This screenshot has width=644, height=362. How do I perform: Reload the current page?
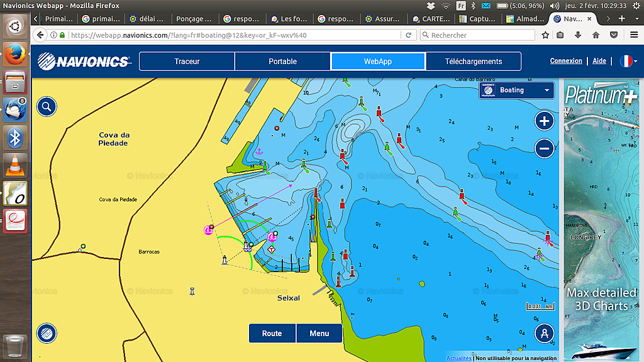click(x=408, y=35)
